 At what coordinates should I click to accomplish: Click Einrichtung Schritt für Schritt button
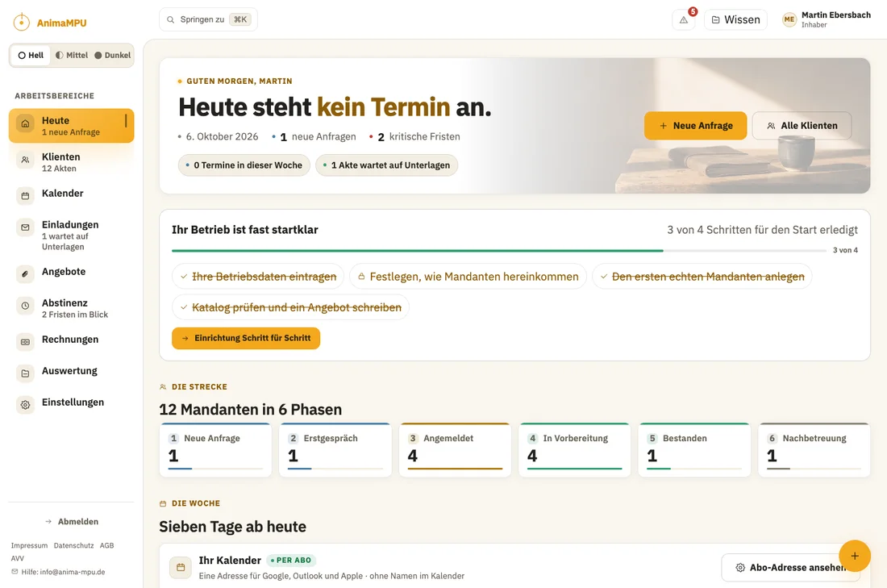click(246, 338)
